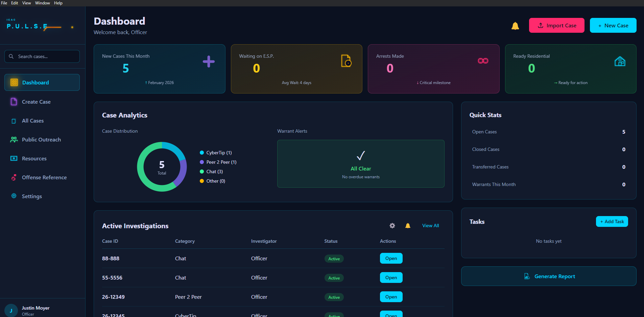The image size is (644, 317).
Task: Click the Waiting on E.S.P. card
Action: pos(296,69)
